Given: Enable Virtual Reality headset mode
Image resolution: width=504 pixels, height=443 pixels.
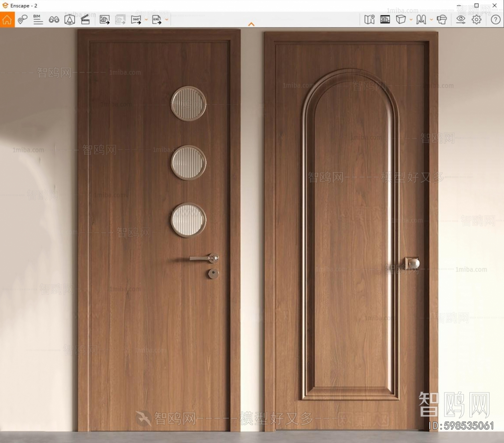Looking at the screenshot, I should click(442, 19).
